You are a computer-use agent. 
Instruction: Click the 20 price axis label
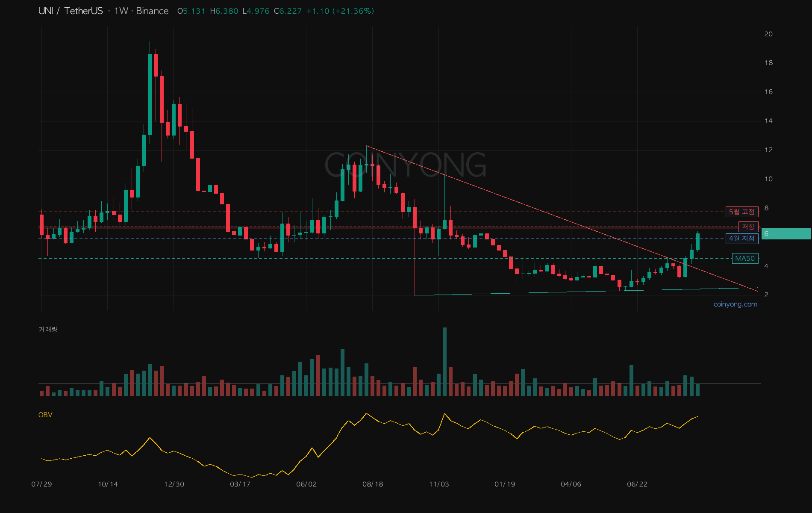tap(768, 34)
